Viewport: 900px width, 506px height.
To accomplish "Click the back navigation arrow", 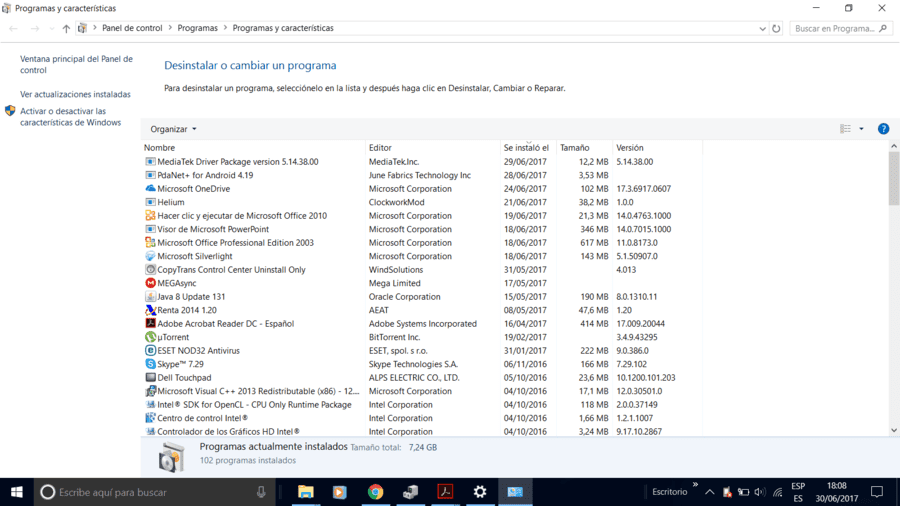I will 14,28.
